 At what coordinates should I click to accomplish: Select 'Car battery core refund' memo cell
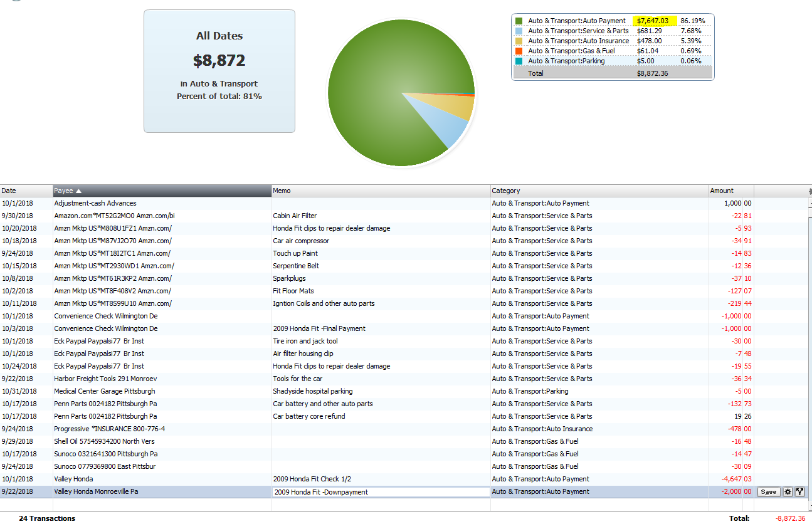pyautogui.click(x=381, y=416)
